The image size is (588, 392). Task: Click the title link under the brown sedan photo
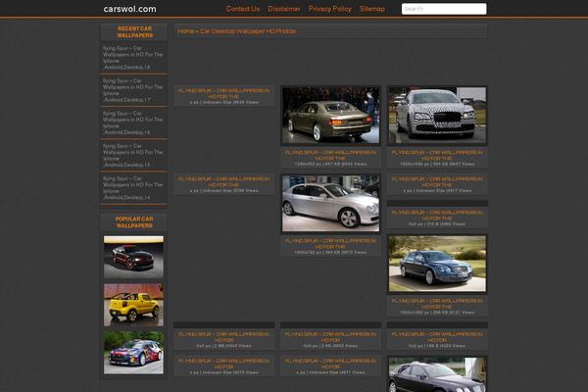click(x=331, y=155)
